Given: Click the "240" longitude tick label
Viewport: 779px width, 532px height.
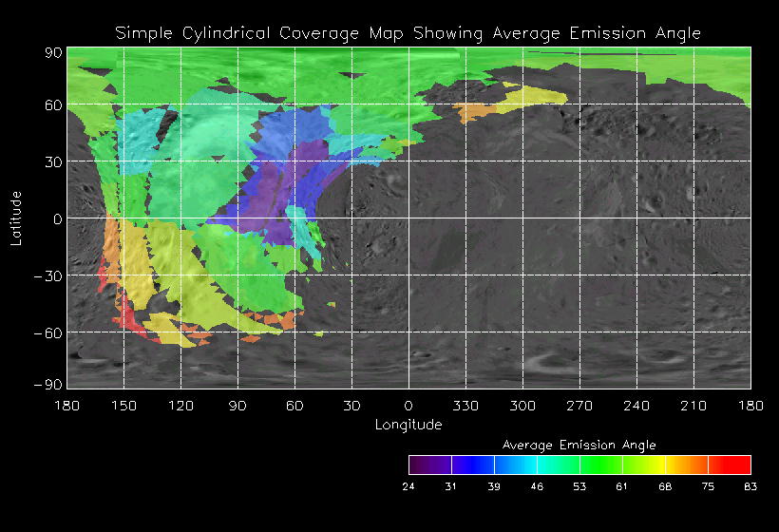Looking at the screenshot, I should coord(636,406).
